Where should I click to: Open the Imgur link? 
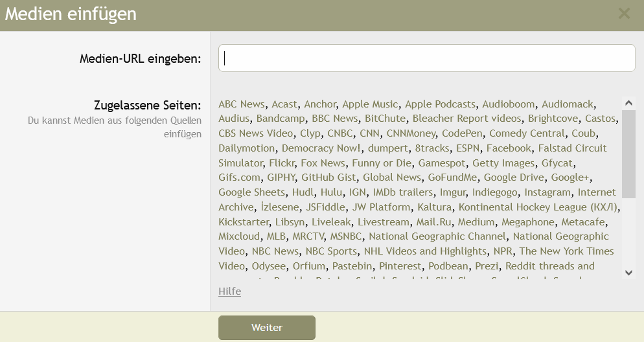coord(453,192)
